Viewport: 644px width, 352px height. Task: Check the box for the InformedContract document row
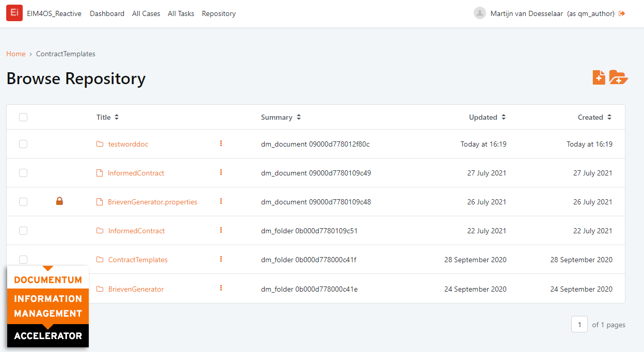[23, 173]
